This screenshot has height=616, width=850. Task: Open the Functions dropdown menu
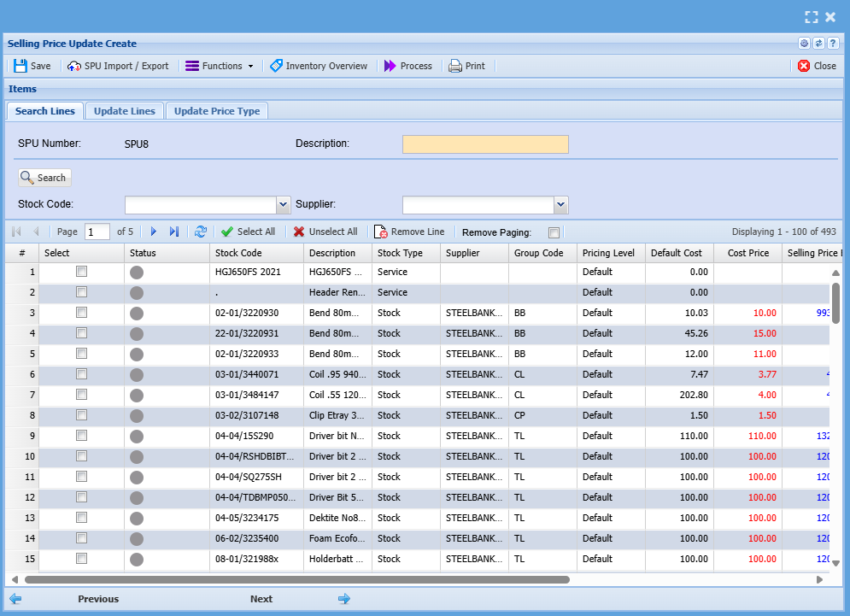tap(220, 66)
